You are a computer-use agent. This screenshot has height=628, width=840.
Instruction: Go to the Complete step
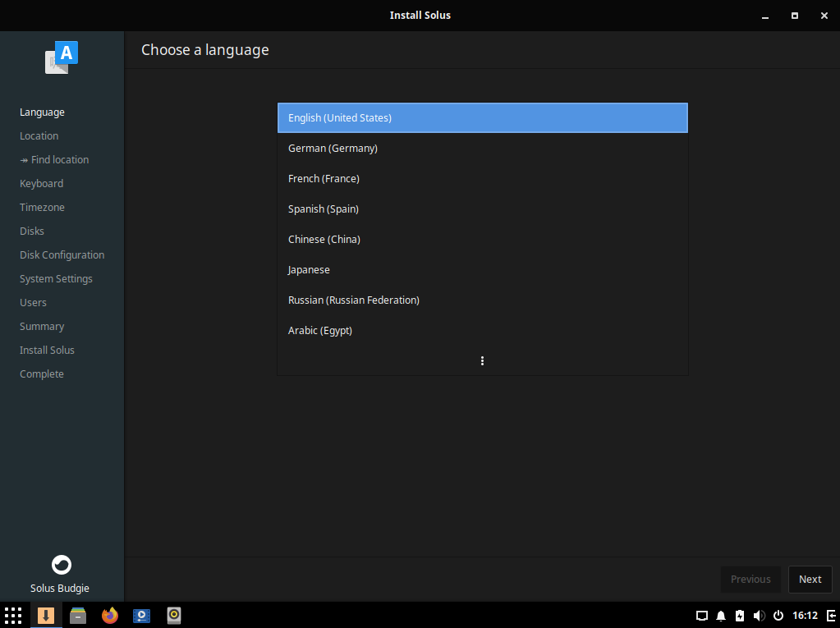point(42,374)
